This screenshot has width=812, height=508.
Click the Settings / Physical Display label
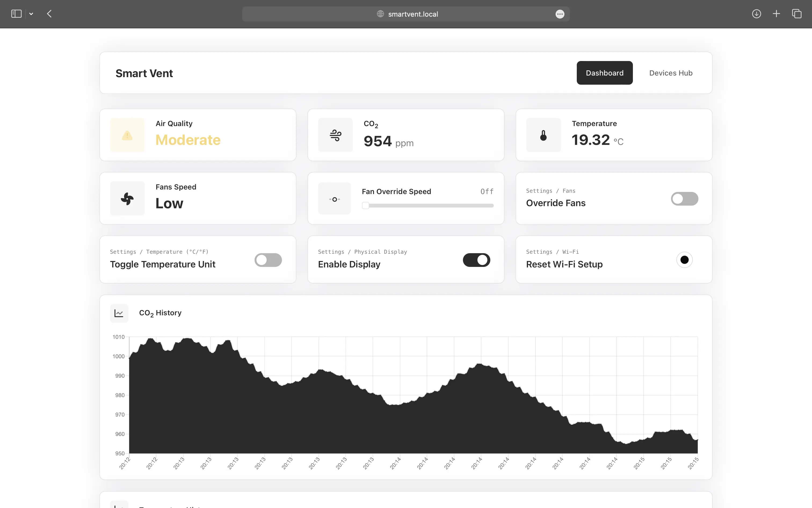(x=363, y=252)
